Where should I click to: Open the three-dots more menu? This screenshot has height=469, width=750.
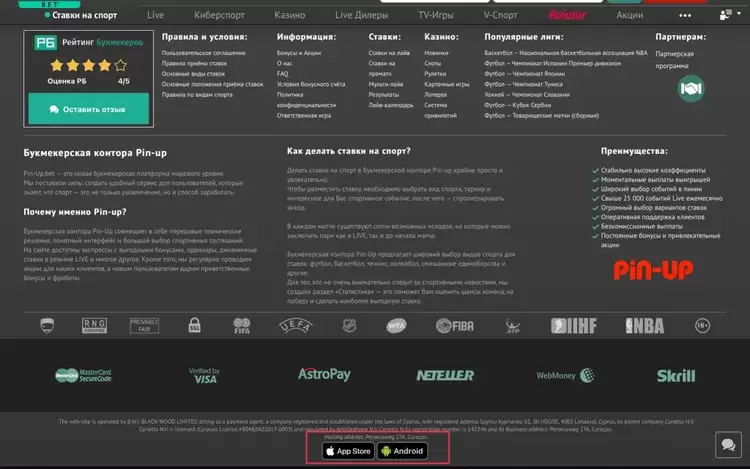click(685, 15)
